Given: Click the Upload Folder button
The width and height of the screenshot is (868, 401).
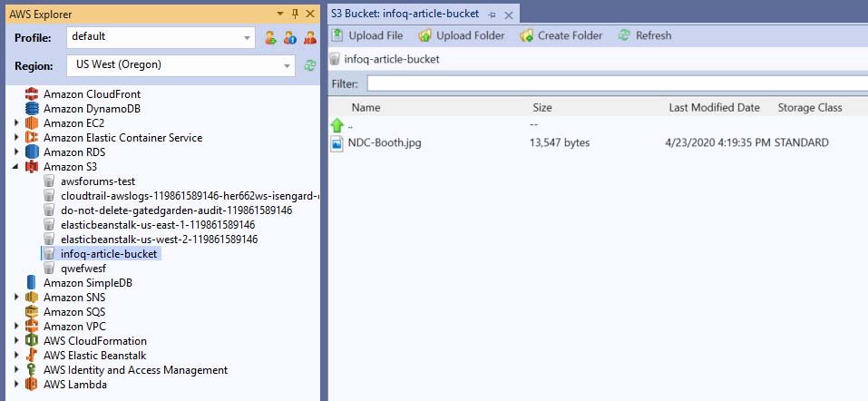Looking at the screenshot, I should click(462, 36).
